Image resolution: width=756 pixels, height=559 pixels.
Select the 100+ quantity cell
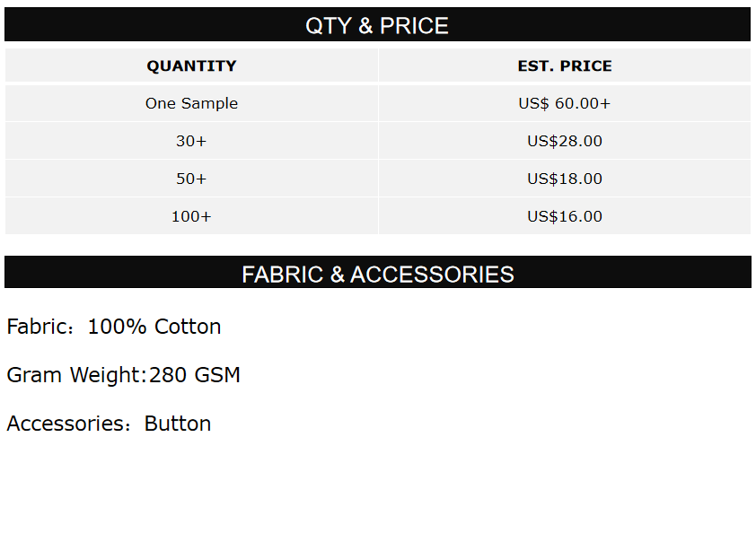(191, 216)
